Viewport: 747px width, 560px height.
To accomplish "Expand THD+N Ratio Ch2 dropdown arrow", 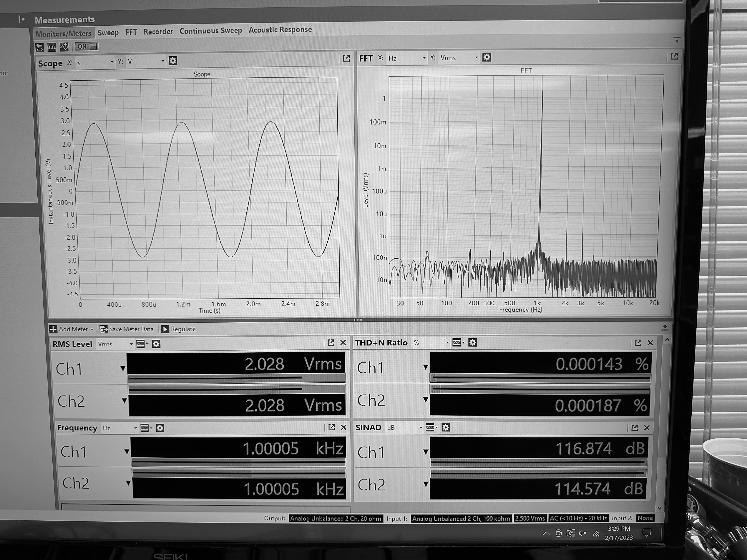I will coord(426,400).
